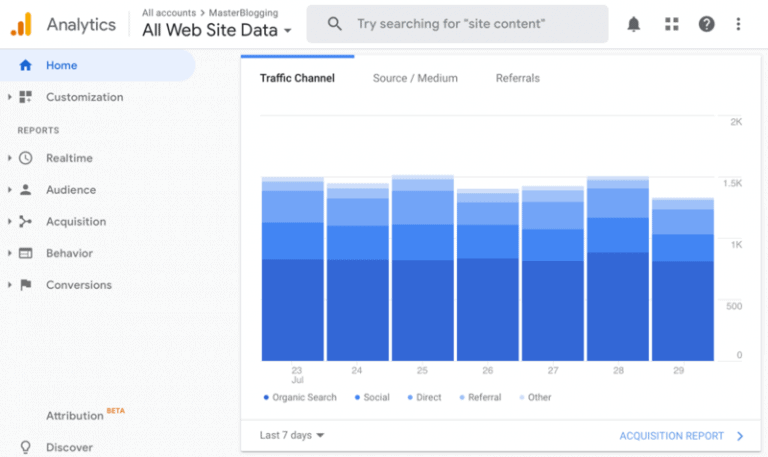
Task: Click the Realtime label in the sidebar
Action: 69,158
